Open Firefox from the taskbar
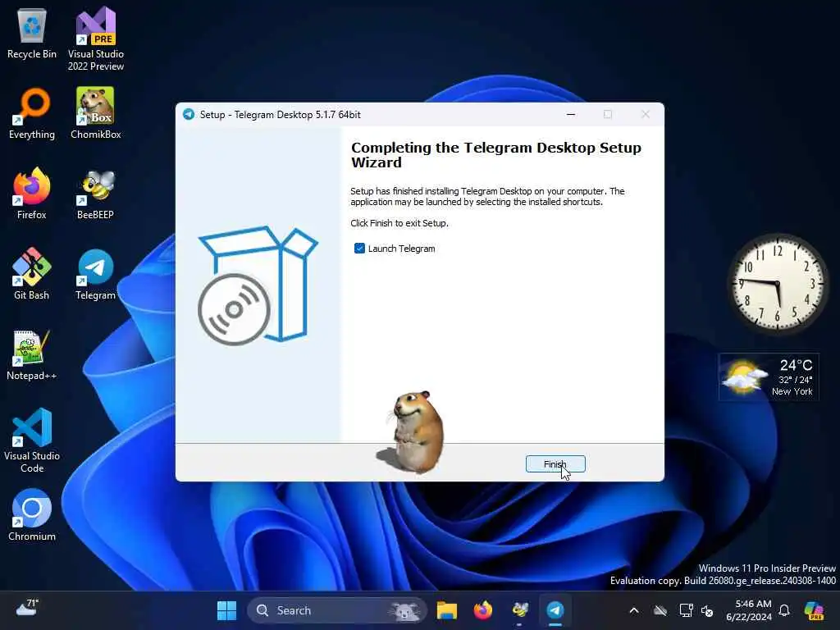Viewport: 840px width, 630px height. [x=483, y=610]
